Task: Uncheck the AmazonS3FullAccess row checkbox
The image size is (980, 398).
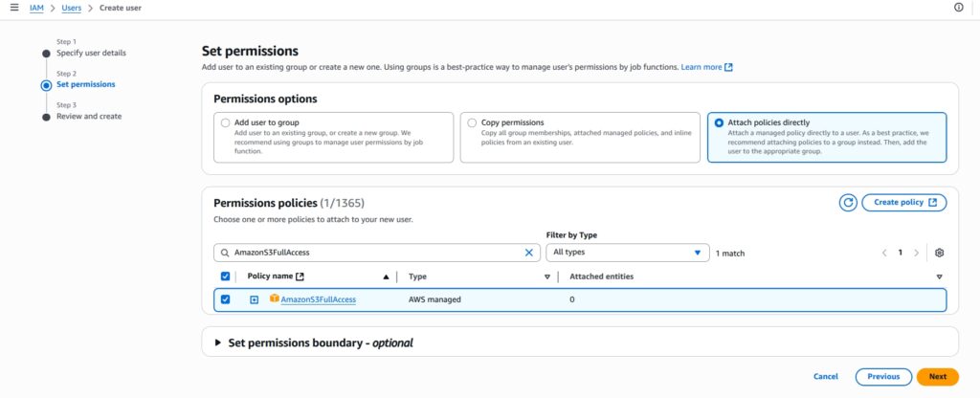Action: 226,299
